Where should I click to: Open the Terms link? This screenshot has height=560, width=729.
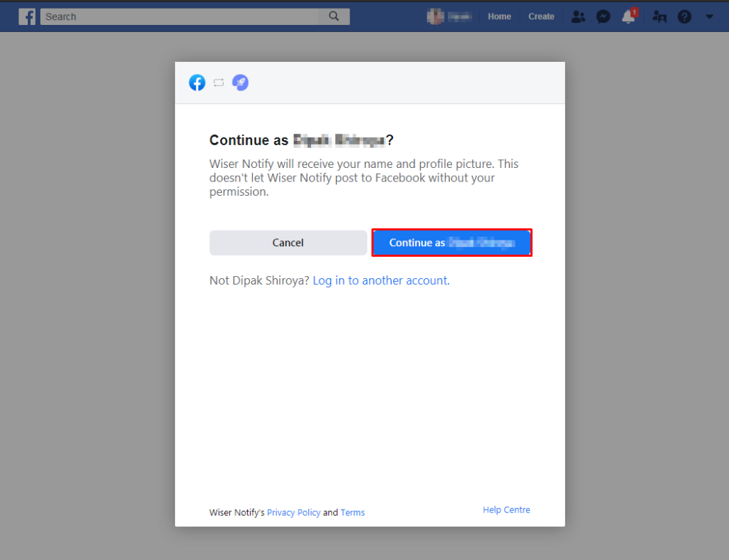coord(352,512)
